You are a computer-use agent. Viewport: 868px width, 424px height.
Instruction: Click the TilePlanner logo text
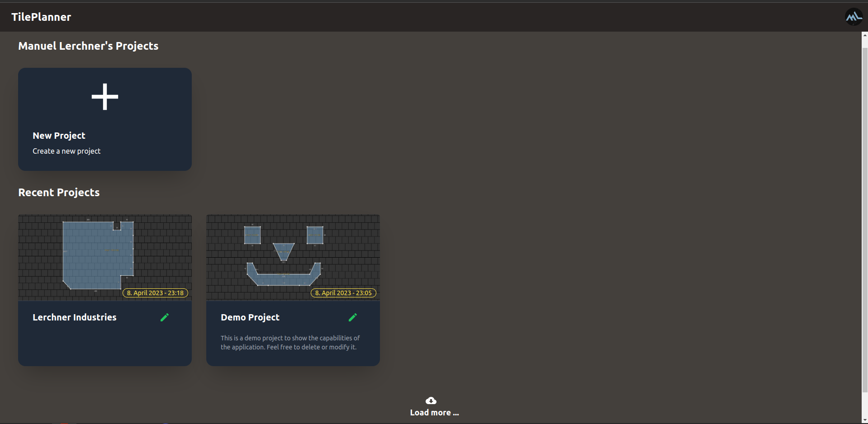click(41, 17)
